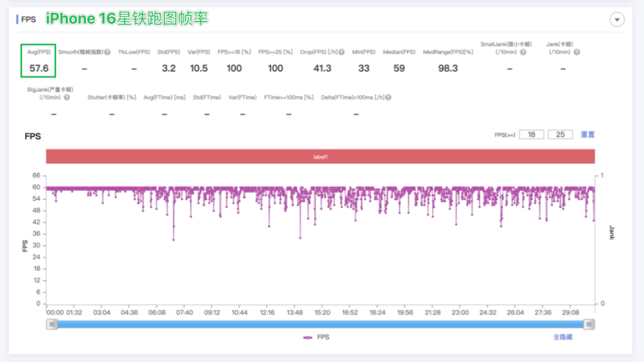The height and width of the screenshot is (362, 644).
Task: Open help icon next to Drop(FPS)
Action: point(341,52)
